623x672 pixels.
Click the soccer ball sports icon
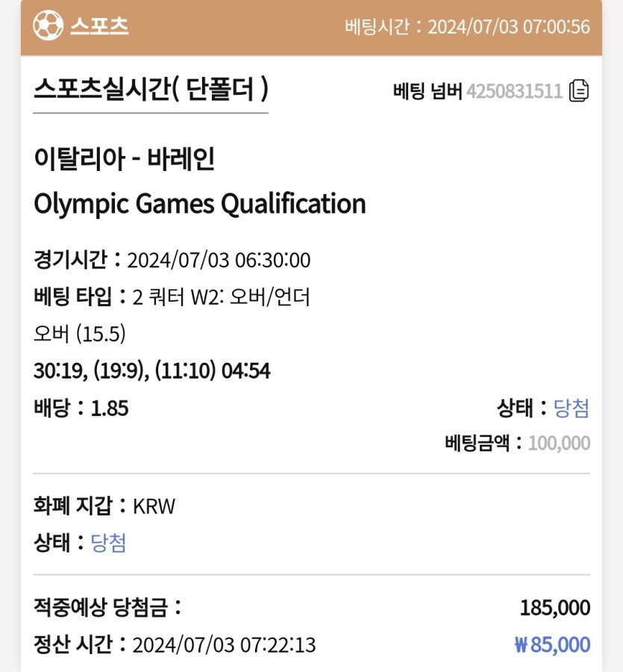pos(48,25)
